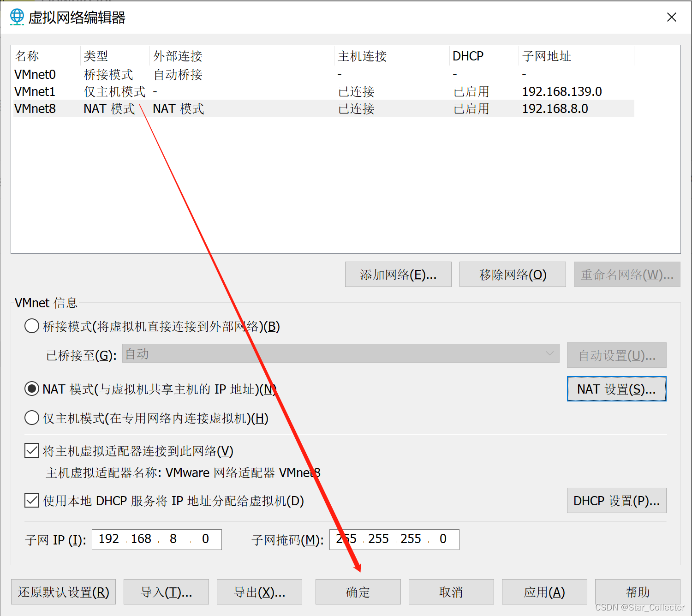
Task: Click the 已连接 cell in VMnet8 row
Action: 356,108
